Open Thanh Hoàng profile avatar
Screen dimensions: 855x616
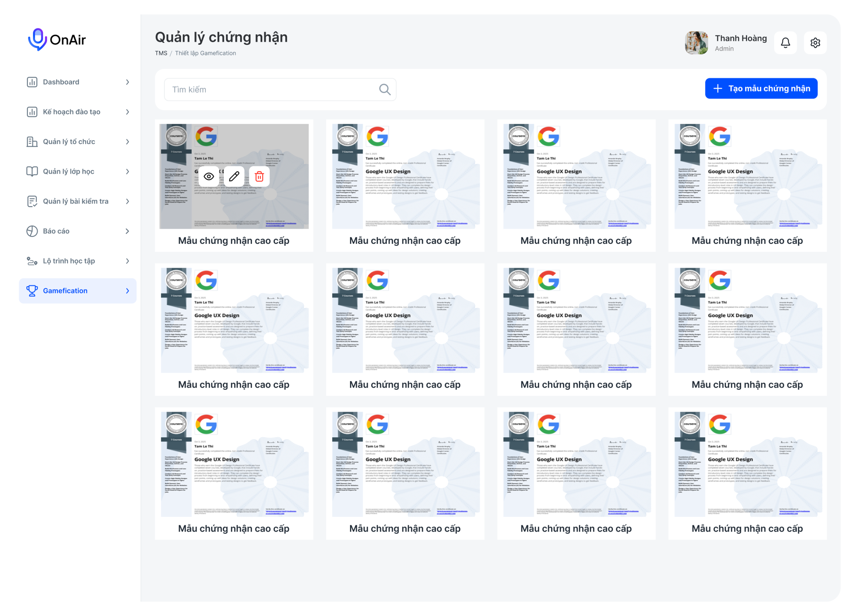[696, 43]
